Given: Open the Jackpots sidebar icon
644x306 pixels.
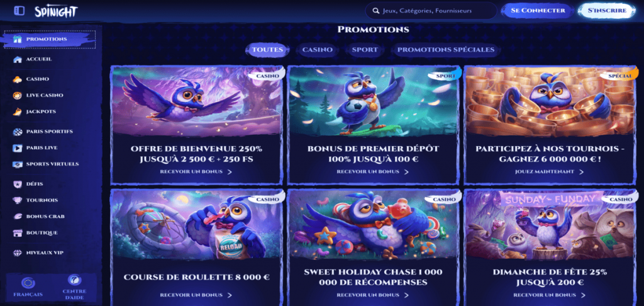Looking at the screenshot, I should [17, 111].
